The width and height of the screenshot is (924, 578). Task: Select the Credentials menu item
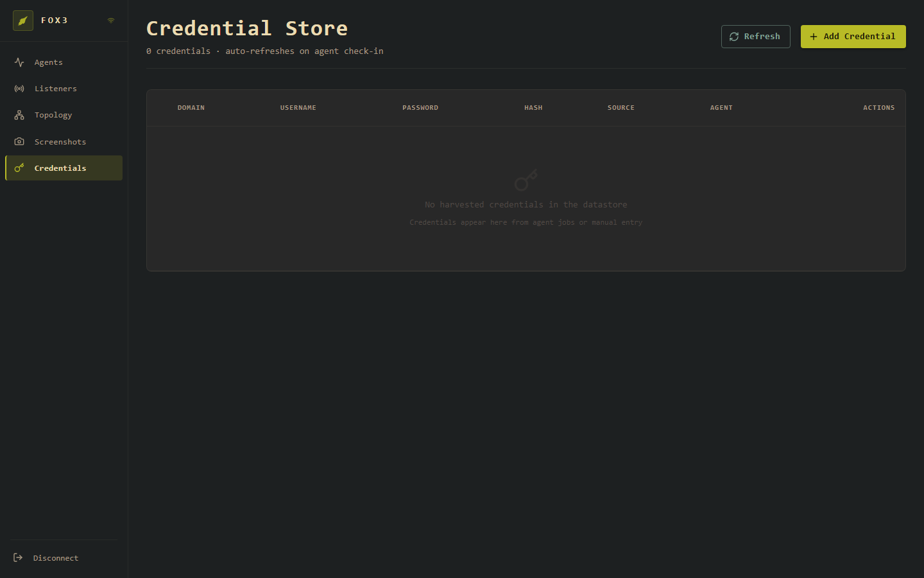tap(64, 168)
